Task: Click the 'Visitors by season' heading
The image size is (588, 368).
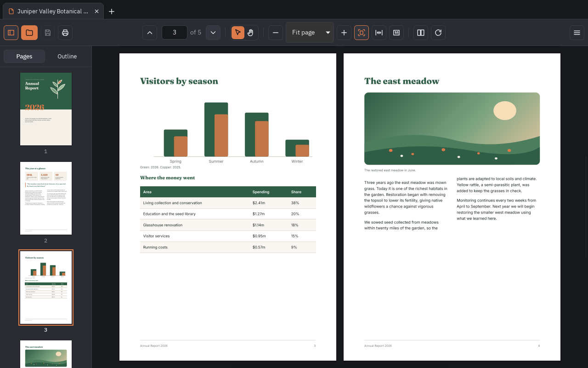Action: coord(179,81)
